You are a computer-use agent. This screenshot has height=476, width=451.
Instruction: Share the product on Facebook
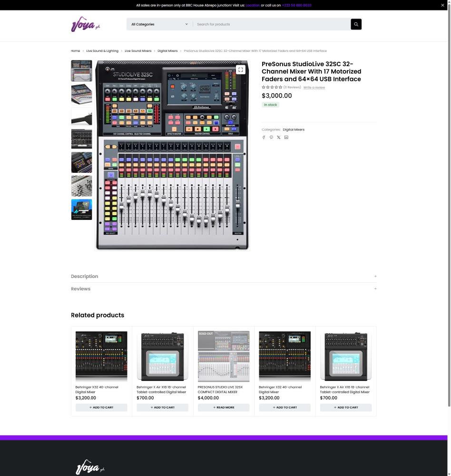264,137
